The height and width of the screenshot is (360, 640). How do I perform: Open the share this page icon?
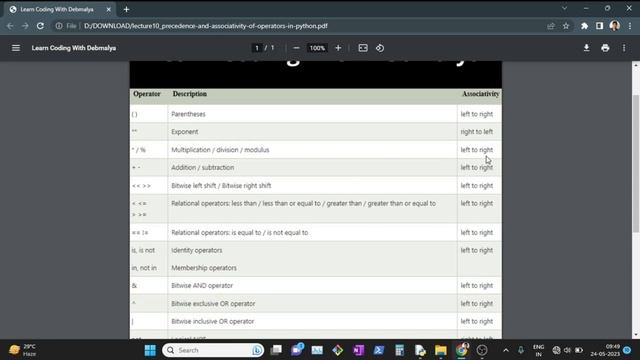pos(551,26)
